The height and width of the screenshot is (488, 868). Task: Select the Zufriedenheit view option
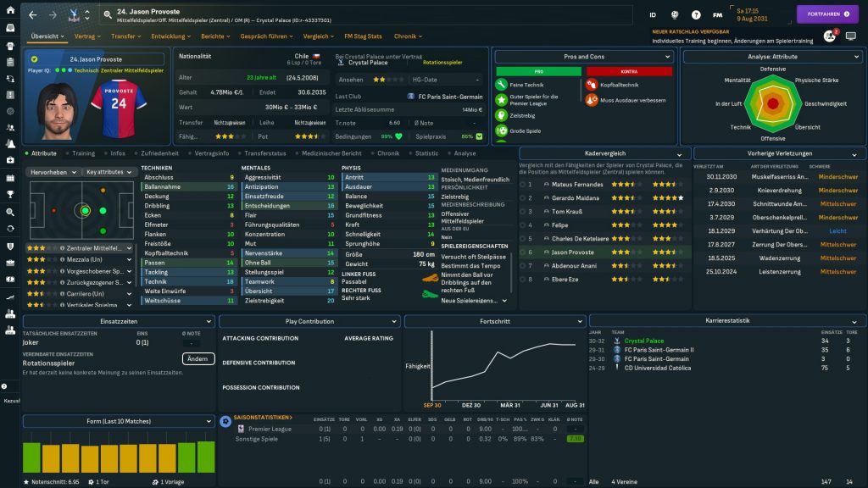coord(159,153)
